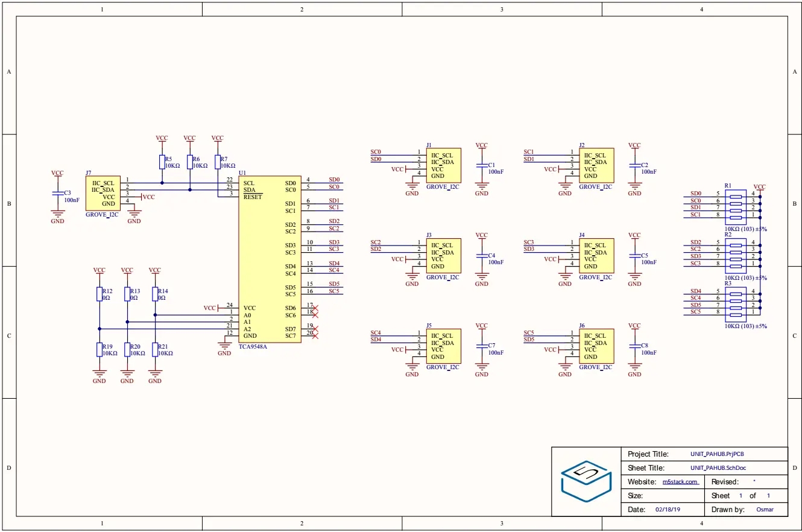
Task: Select the 02/18/19 date field
Action: pos(668,510)
